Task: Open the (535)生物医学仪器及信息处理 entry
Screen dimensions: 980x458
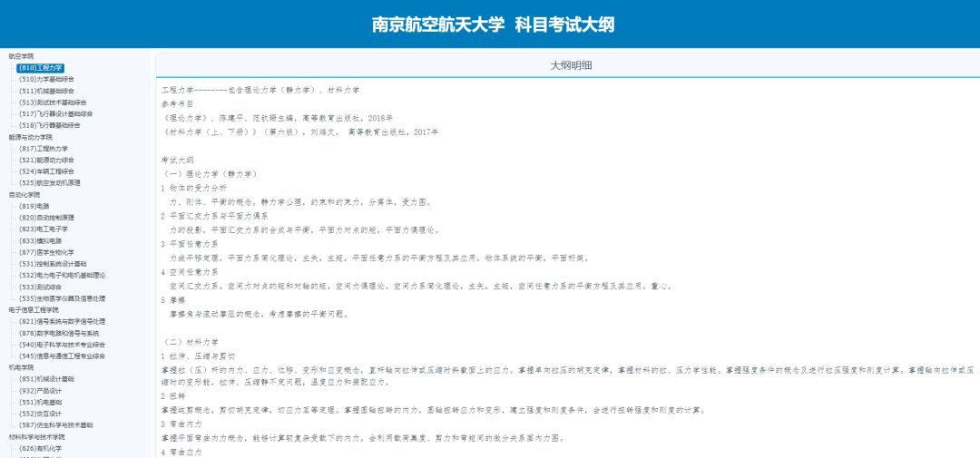Action: coord(62,298)
